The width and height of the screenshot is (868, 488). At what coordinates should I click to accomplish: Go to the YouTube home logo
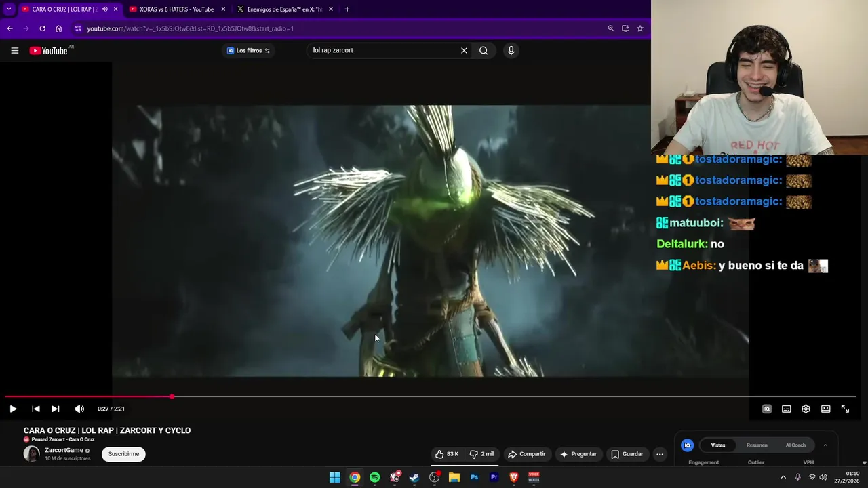[x=49, y=50]
